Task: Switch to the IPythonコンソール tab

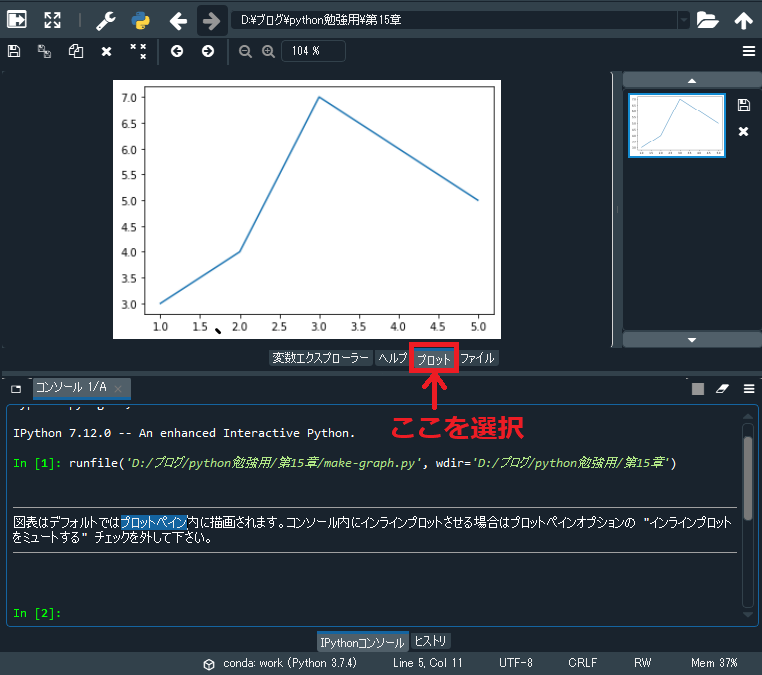Action: pos(363,642)
